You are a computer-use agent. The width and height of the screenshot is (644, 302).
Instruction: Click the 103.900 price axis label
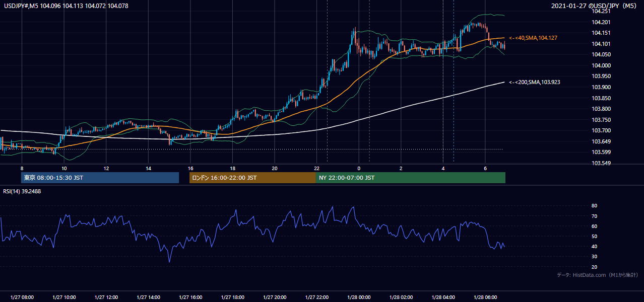(x=601, y=87)
